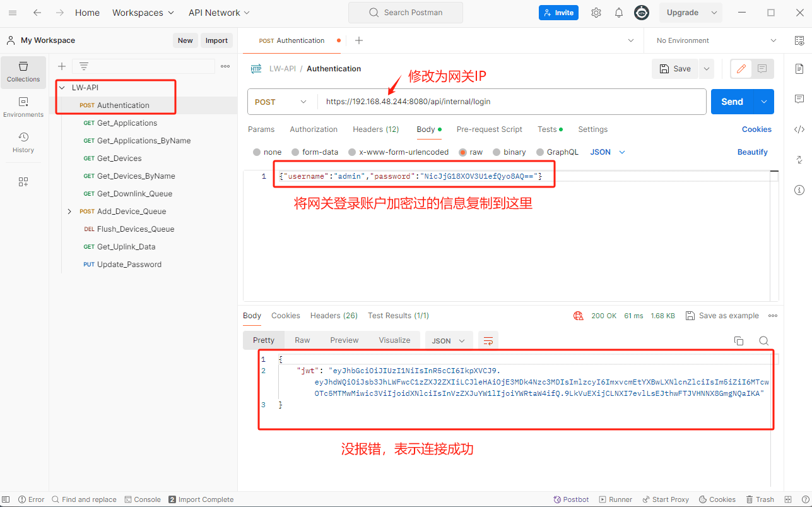Image resolution: width=812 pixels, height=507 pixels.
Task: Open the Test Results (1/1) tab
Action: [398, 316]
